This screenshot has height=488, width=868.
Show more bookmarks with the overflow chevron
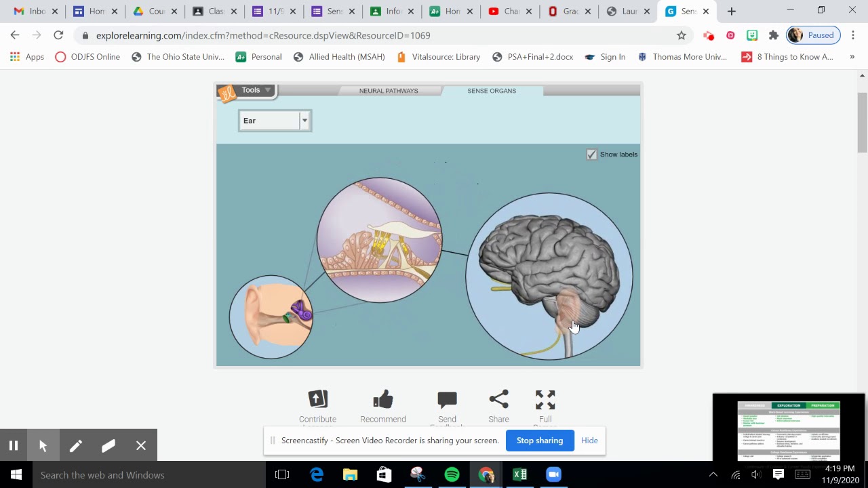point(852,57)
